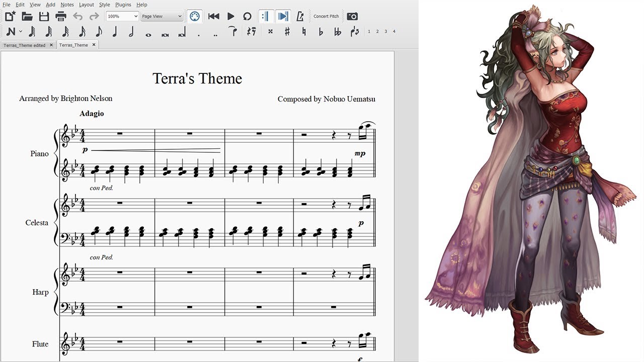Take a snapshot with camera icon
This screenshot has width=644, height=362.
pos(352,16)
